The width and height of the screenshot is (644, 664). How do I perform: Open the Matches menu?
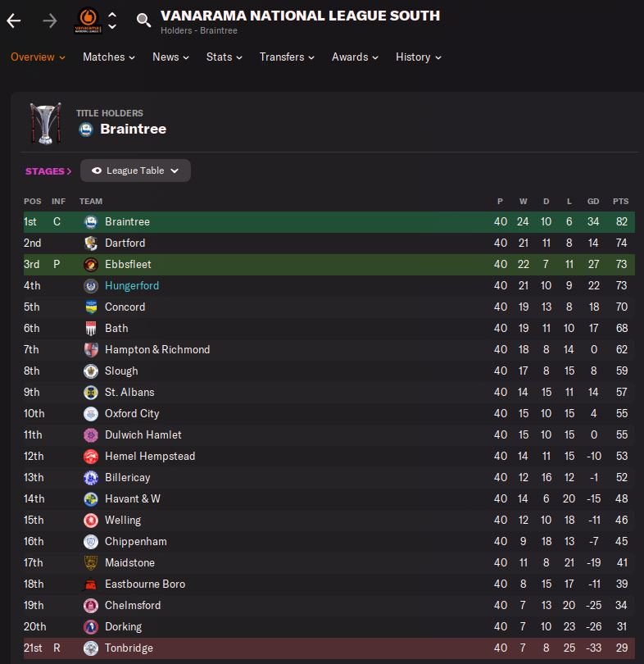[109, 57]
